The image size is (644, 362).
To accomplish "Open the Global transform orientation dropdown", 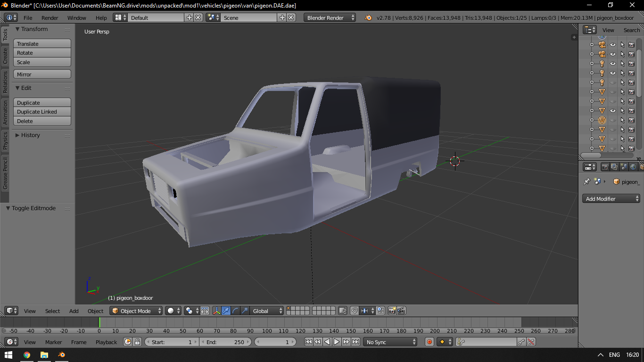I will (267, 311).
